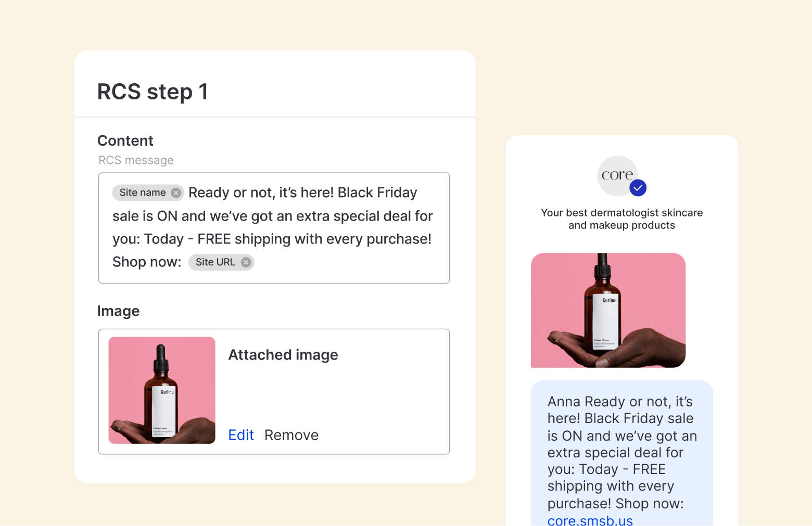Click the Content section label
Viewport: 812px width, 526px height.
125,141
